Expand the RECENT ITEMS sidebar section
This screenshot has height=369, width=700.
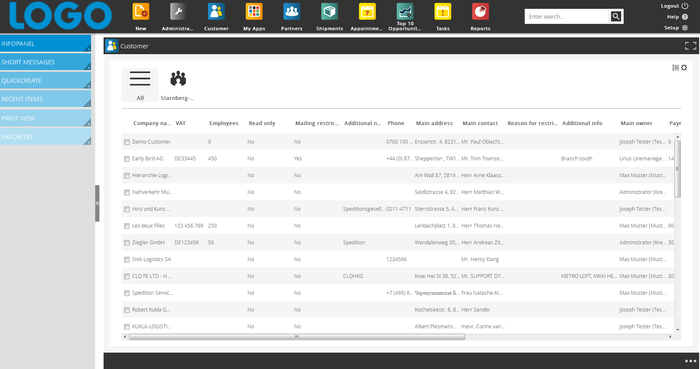(46, 99)
